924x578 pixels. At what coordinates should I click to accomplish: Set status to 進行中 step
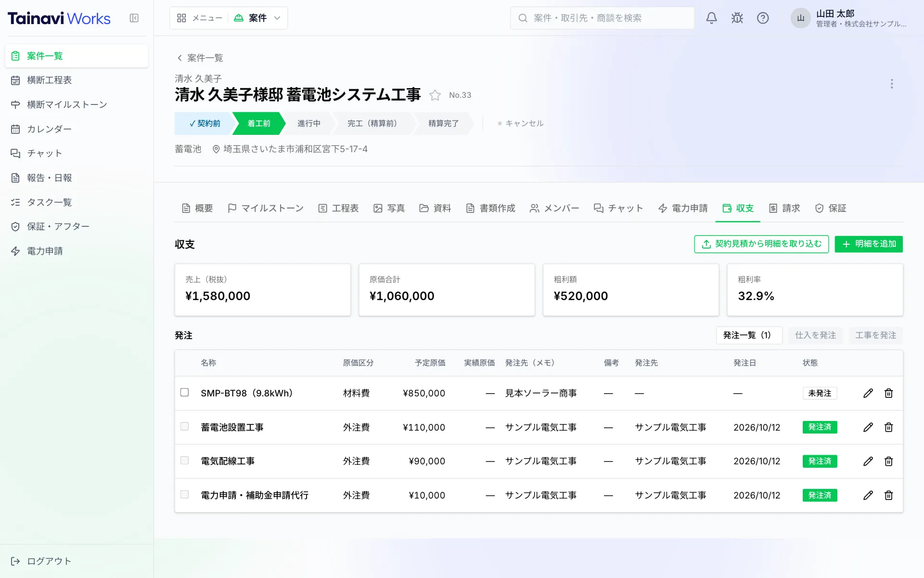(x=309, y=123)
